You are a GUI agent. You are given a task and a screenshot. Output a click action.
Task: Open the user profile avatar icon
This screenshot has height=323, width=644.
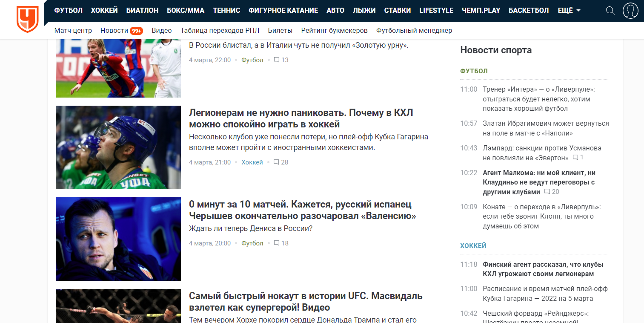630,11
